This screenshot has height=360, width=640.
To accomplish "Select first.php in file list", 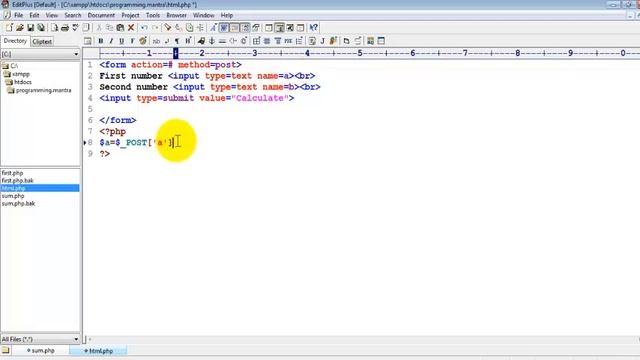I will pos(13,173).
